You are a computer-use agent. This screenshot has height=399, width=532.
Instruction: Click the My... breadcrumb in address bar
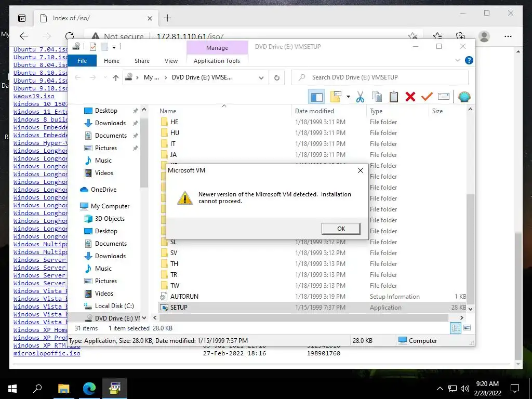point(151,77)
